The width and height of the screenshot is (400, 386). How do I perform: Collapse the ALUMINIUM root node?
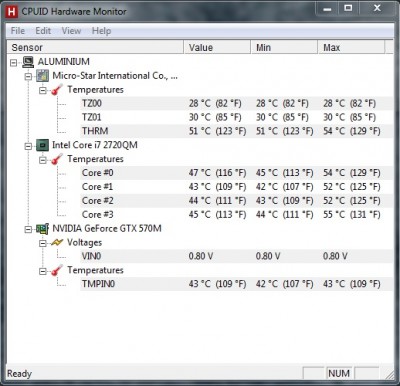click(14, 62)
